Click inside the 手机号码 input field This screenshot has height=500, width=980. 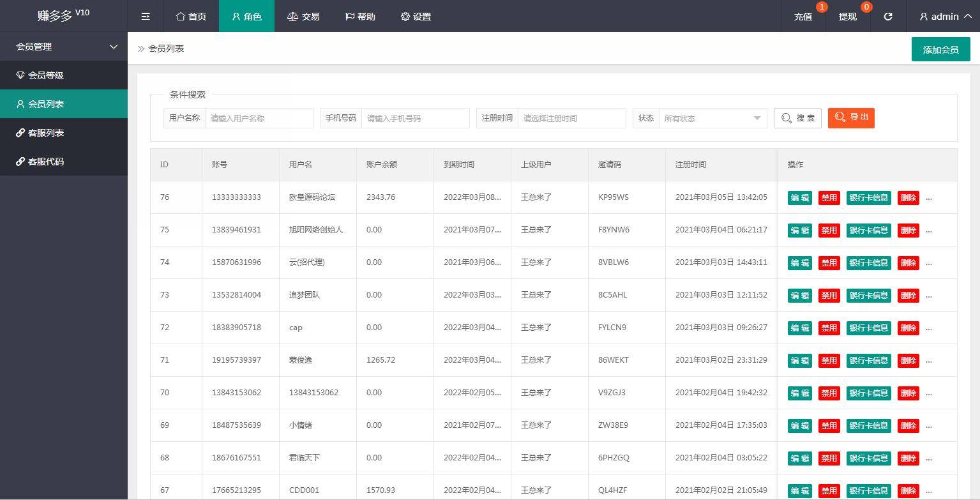415,117
